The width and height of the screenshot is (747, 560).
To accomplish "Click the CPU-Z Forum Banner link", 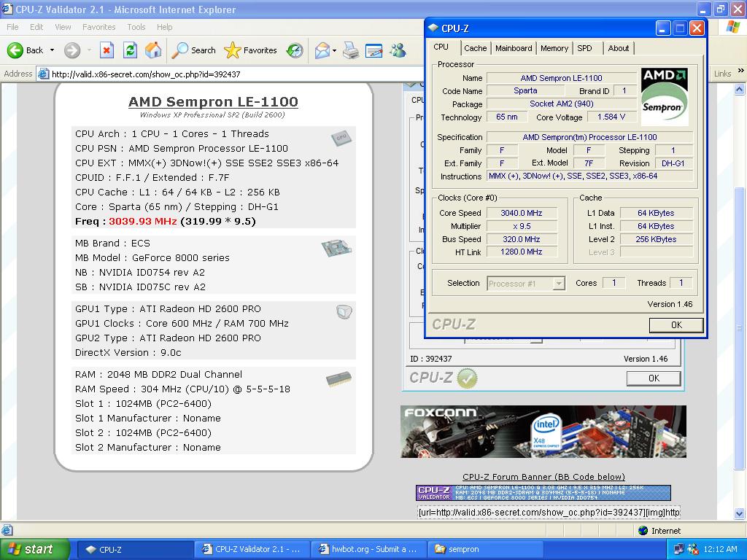I will (x=543, y=477).
